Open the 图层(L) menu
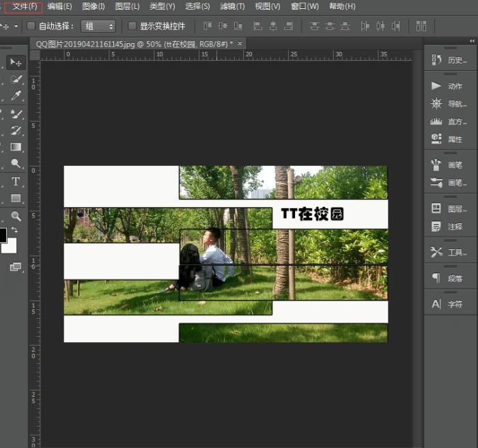478x448 pixels. 127,6
